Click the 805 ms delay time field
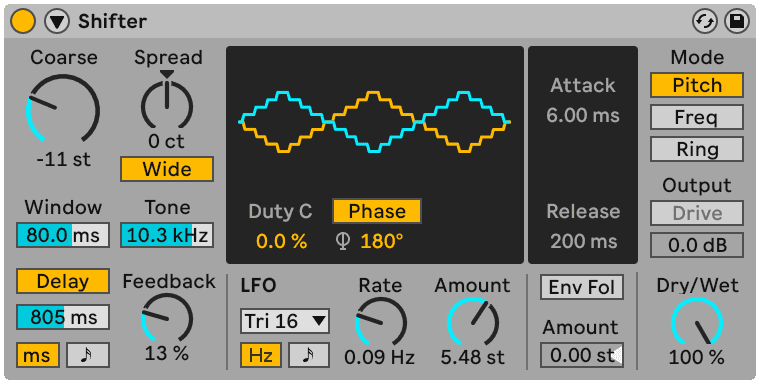 63,318
